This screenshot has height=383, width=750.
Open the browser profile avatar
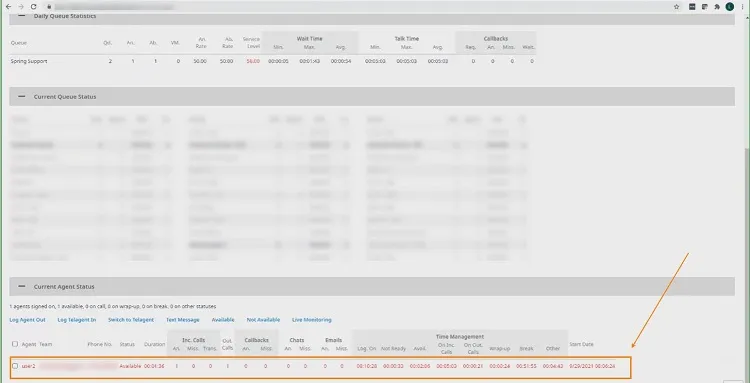click(729, 7)
